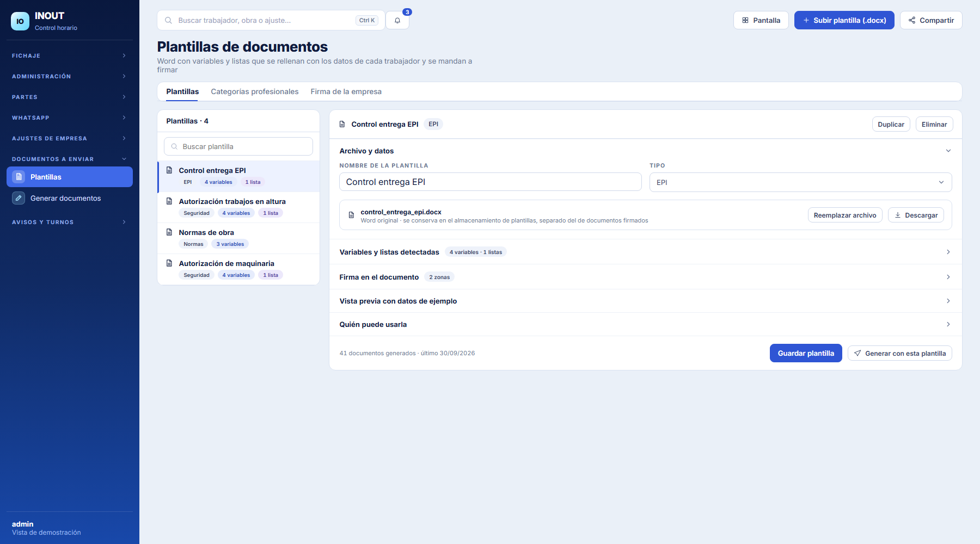Switch to Categorías profesionales tab
The image size is (980, 544).
255,92
